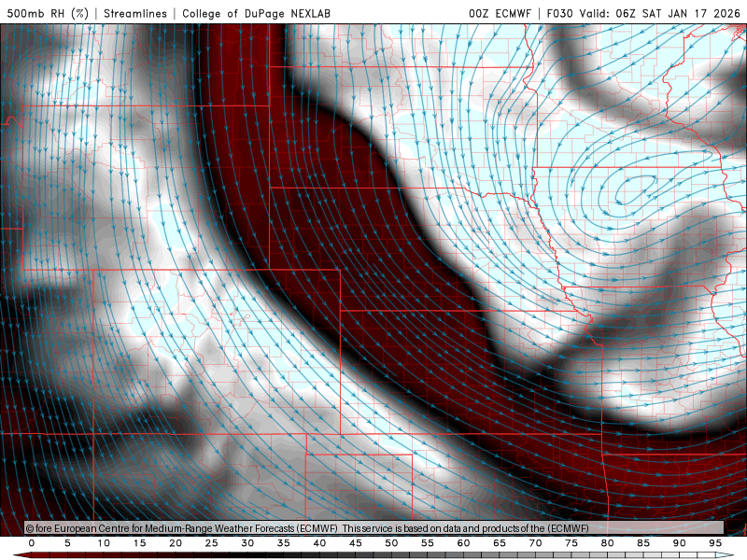
Task: Click the 50 legend label
Action: point(391,543)
